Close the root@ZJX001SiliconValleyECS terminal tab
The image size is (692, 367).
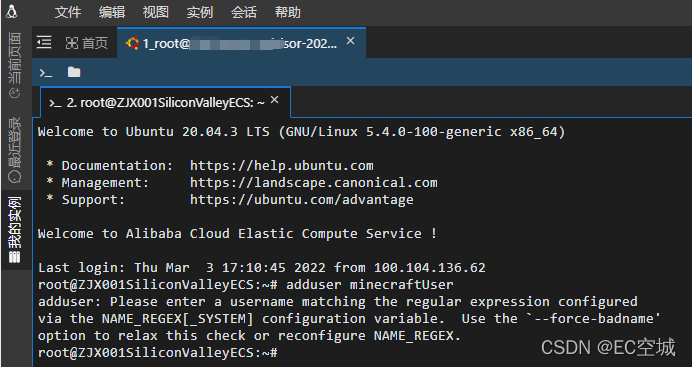(275, 100)
